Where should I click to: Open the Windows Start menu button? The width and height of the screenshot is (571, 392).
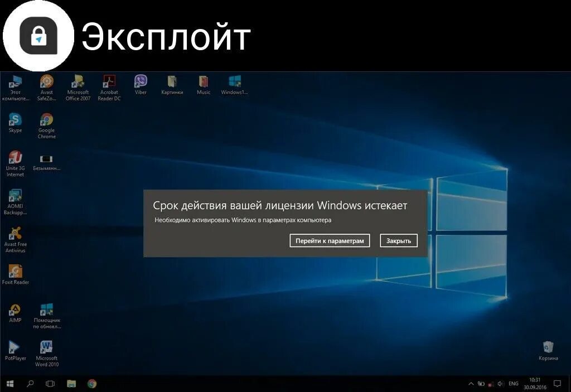tap(10, 384)
